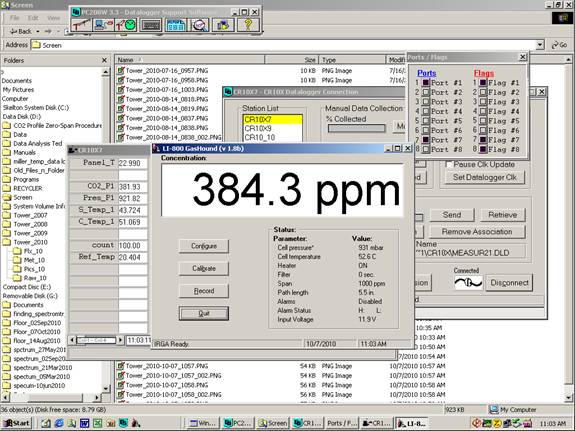The width and height of the screenshot is (575, 431).
Task: Toggle Port #2 checkbox
Action: pos(426,92)
